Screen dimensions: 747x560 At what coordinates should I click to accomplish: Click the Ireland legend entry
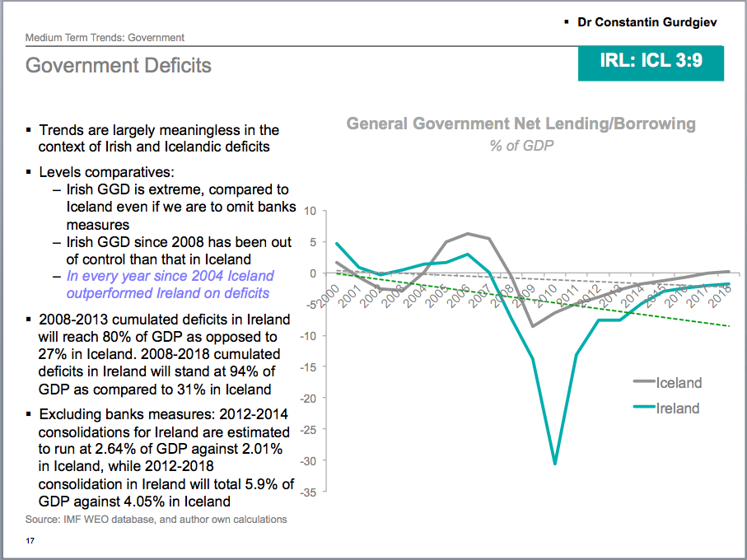(666, 408)
